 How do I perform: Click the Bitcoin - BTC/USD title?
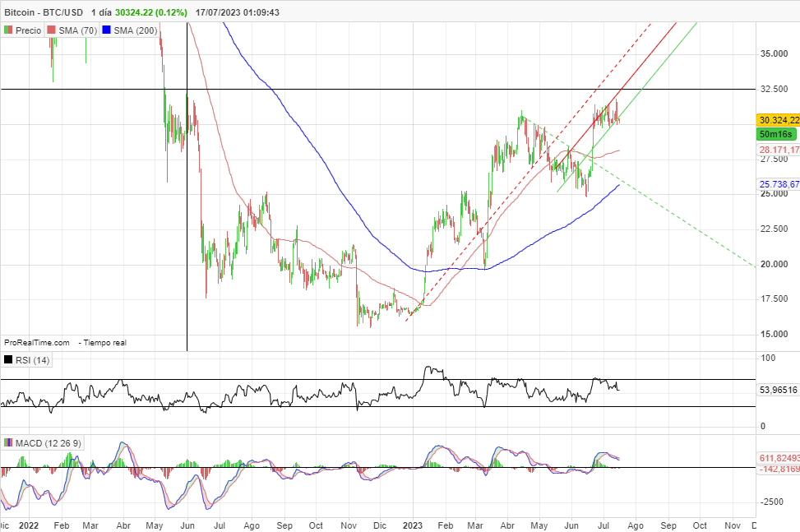[x=44, y=12]
